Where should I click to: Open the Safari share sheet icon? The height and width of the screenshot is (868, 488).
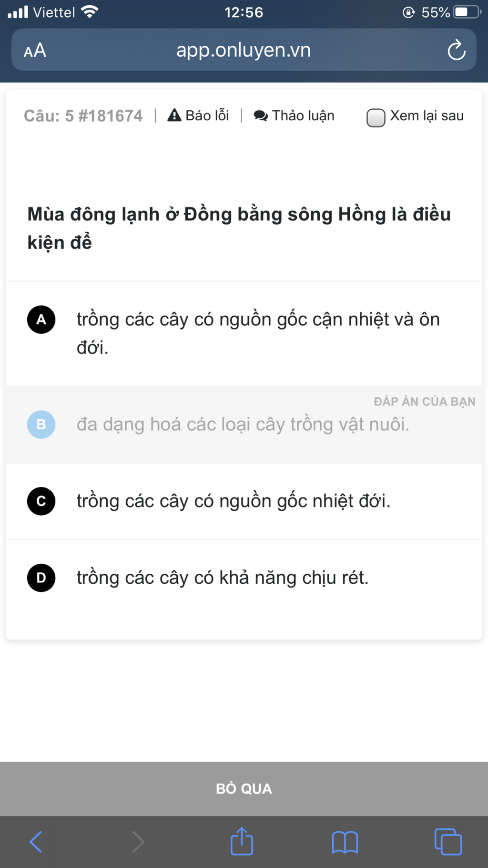(x=242, y=841)
